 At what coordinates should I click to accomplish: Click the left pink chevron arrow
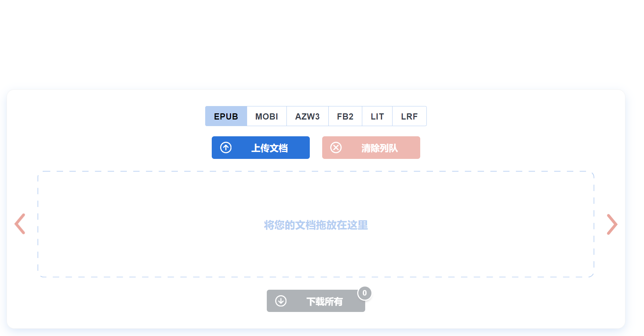20,224
